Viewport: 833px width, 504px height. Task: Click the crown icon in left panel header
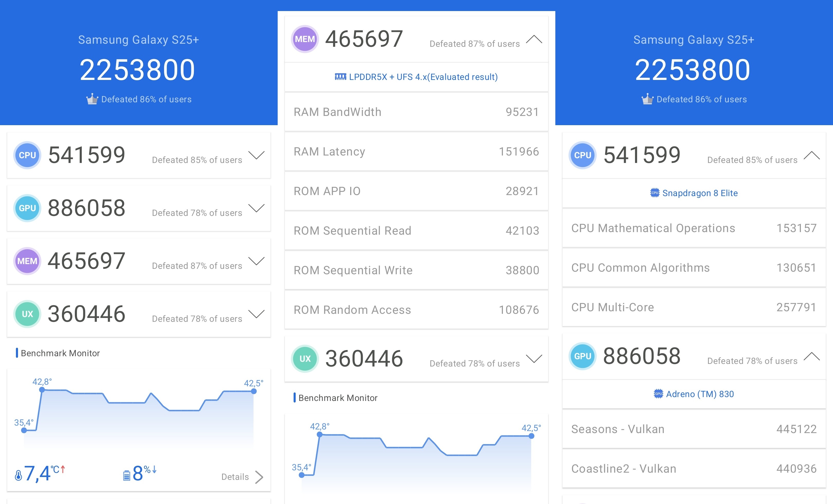pos(92,99)
